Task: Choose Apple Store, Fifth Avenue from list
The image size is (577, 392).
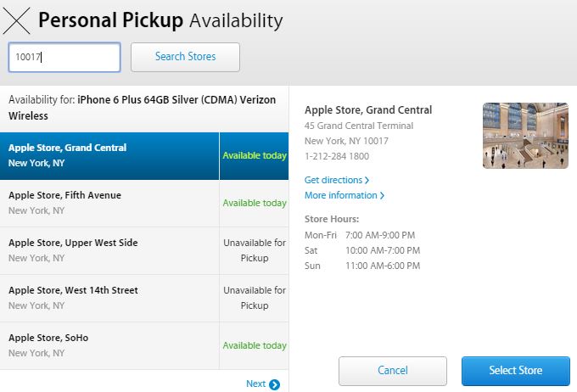Action: point(109,203)
